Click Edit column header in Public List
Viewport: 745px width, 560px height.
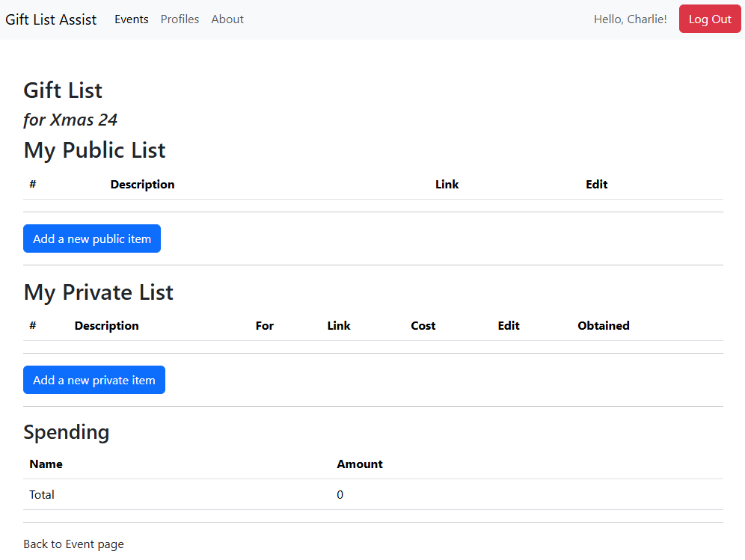tap(596, 185)
